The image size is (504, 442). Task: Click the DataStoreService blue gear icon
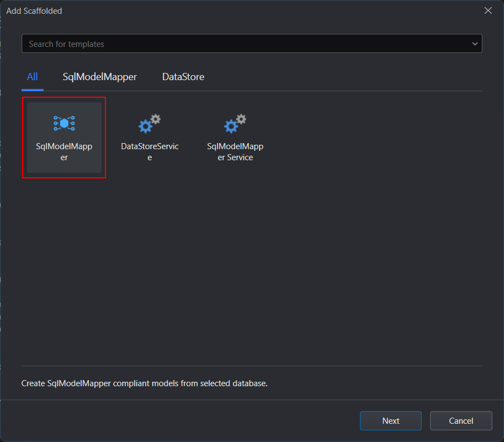tap(145, 127)
